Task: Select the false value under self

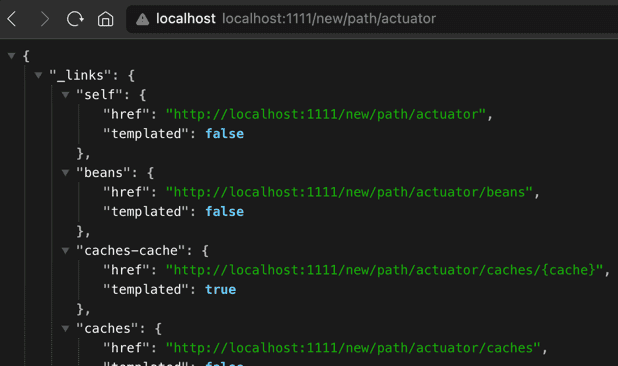Action: (225, 134)
